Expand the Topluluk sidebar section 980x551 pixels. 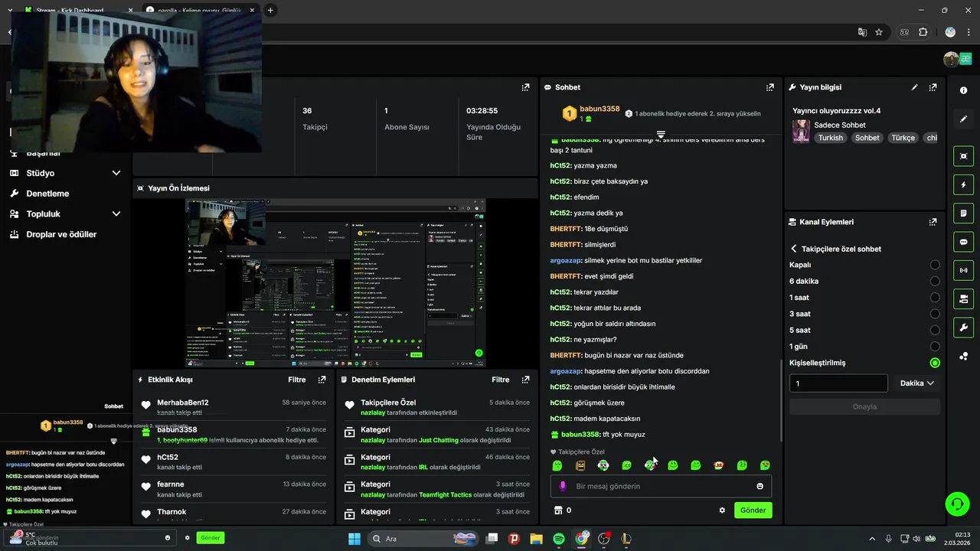coord(116,214)
